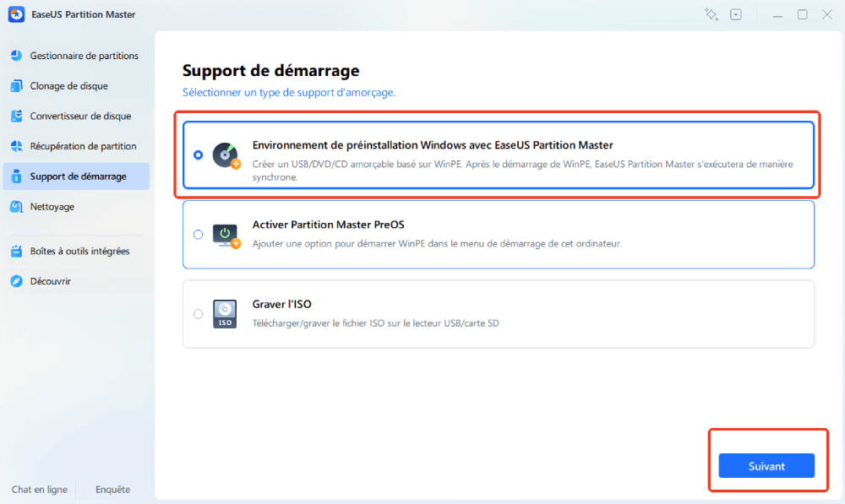Click the ISO option description text
The height and width of the screenshot is (504, 845).
(x=376, y=323)
